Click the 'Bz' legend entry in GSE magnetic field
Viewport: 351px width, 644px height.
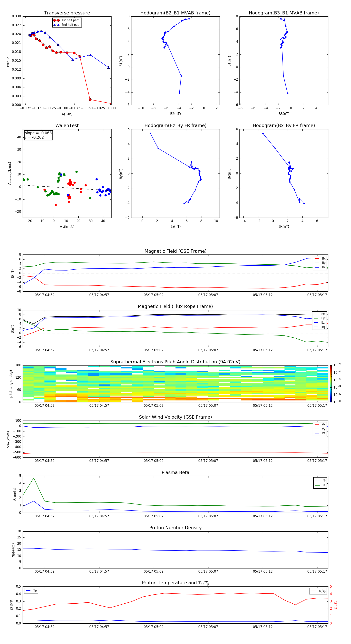[x=320, y=267]
